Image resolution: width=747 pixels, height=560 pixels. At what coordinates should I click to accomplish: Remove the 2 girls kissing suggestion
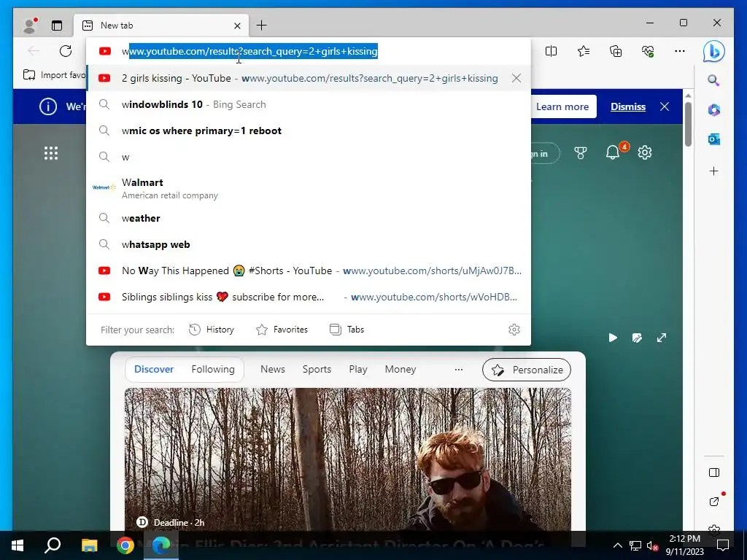pyautogui.click(x=516, y=78)
